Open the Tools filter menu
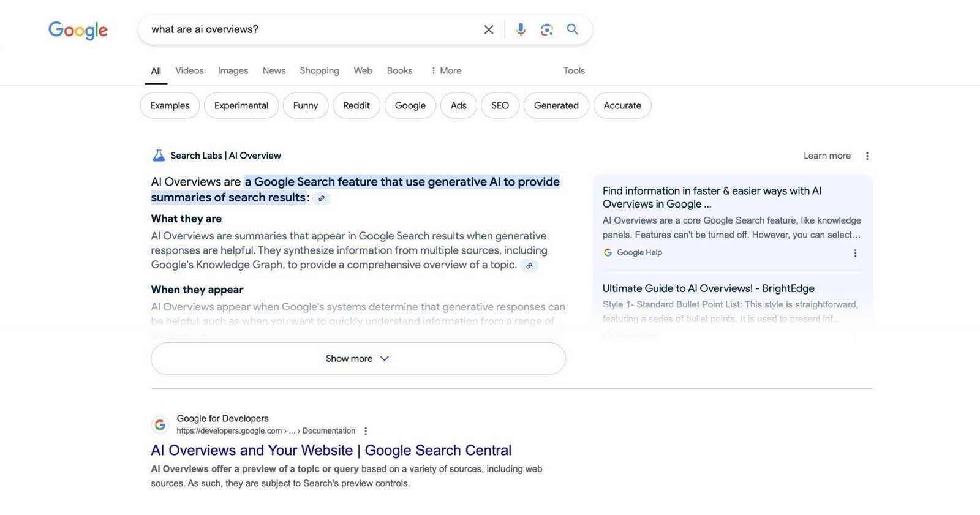The image size is (980, 515). tap(574, 71)
